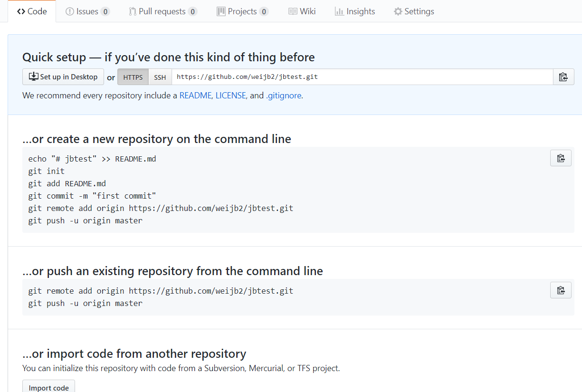Open the .gitignore link
Viewport: 582px width, 392px height.
pos(283,96)
